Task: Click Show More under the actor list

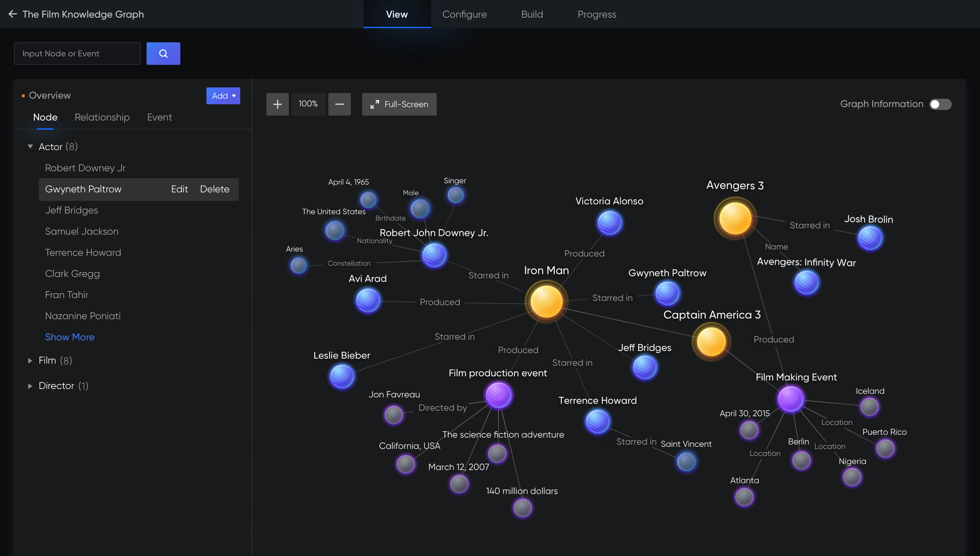Action: (x=70, y=337)
